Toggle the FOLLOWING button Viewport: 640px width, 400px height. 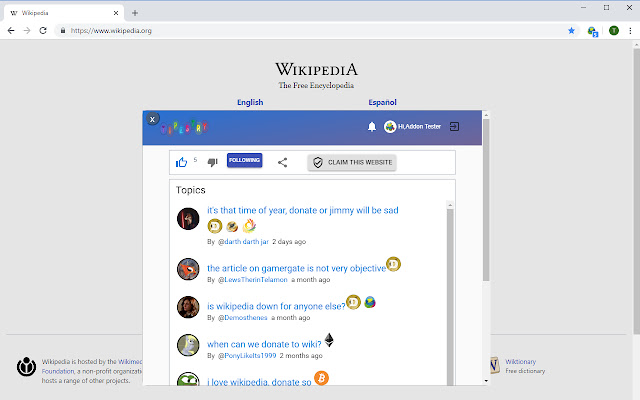click(x=244, y=160)
